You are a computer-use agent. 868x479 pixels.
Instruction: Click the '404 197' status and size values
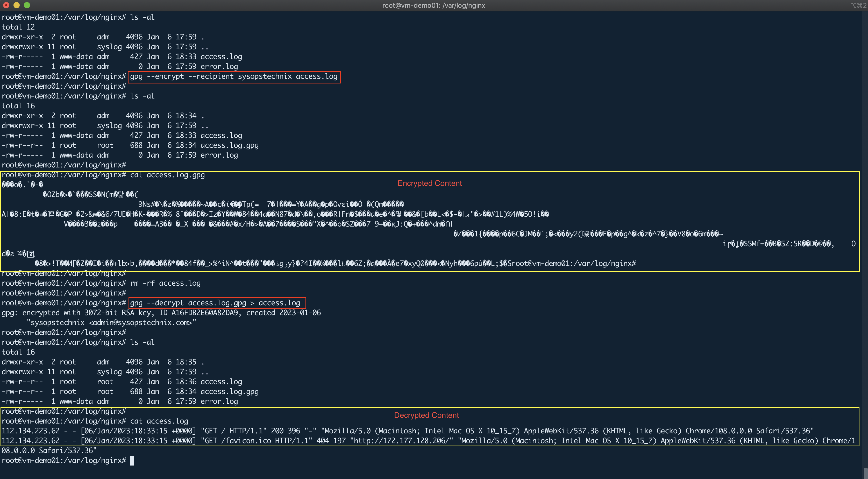(x=331, y=441)
